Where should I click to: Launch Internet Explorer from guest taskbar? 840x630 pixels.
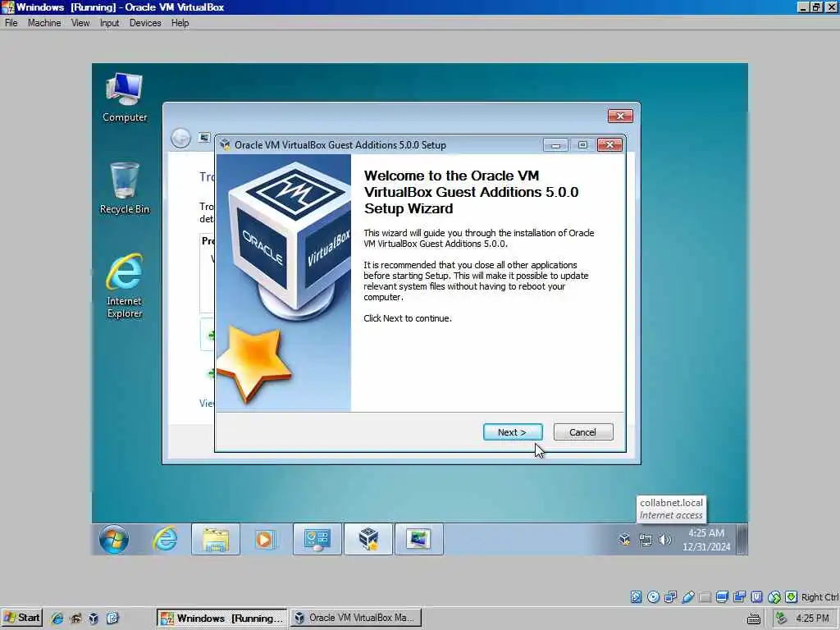(165, 539)
